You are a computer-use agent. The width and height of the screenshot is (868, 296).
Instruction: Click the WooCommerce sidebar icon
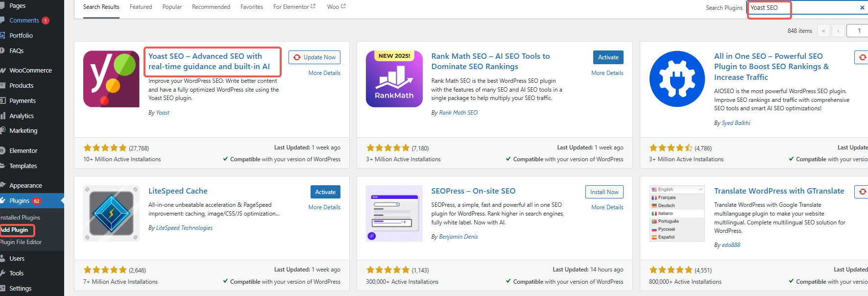(x=2, y=71)
